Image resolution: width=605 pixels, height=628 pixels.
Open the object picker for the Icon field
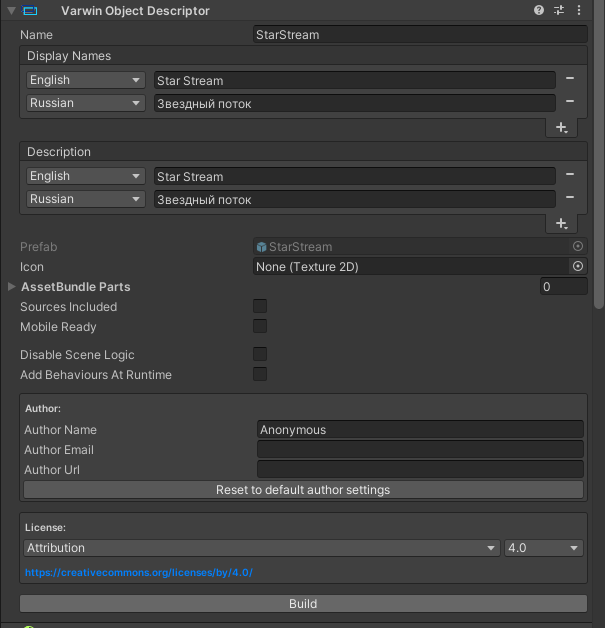coord(577,267)
